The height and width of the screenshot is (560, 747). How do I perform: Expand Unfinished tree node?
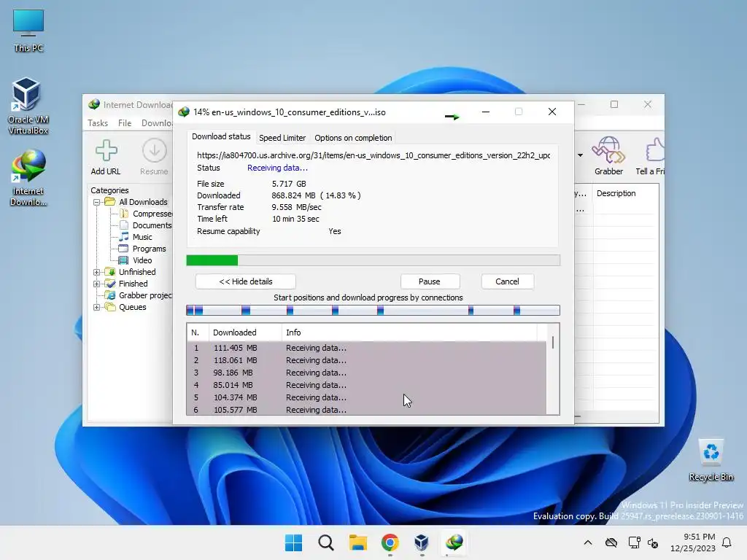(x=97, y=272)
